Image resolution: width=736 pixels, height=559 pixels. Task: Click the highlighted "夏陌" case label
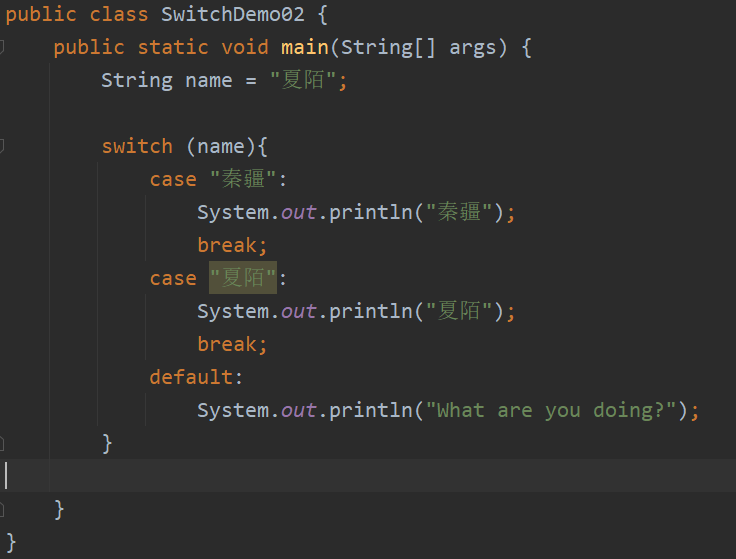coord(243,278)
